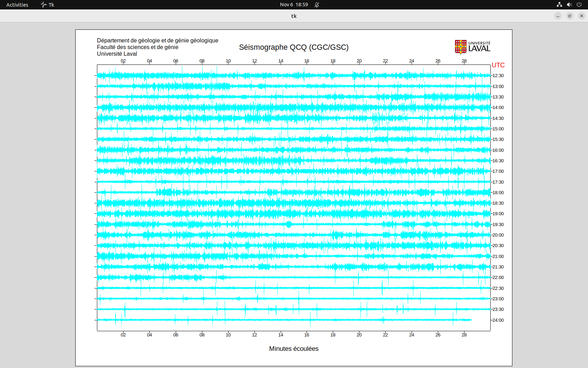
Task: Click the red UTC label
Action: [498, 65]
